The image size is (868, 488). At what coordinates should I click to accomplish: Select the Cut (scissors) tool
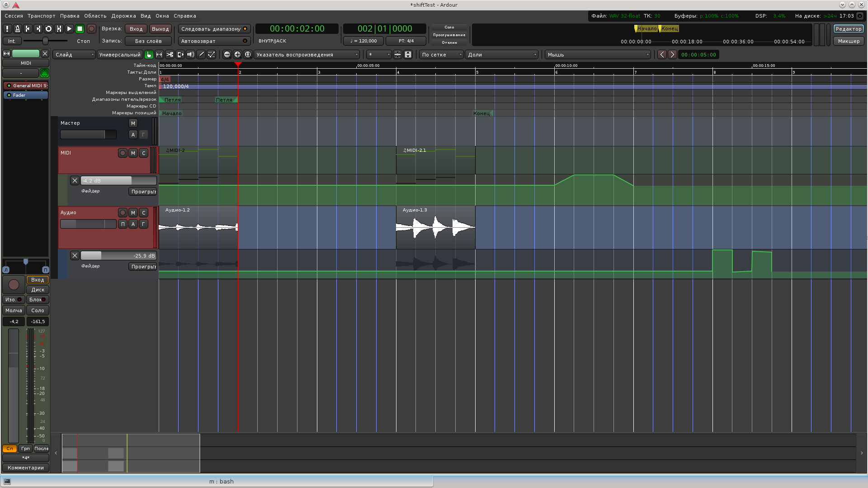(170, 55)
